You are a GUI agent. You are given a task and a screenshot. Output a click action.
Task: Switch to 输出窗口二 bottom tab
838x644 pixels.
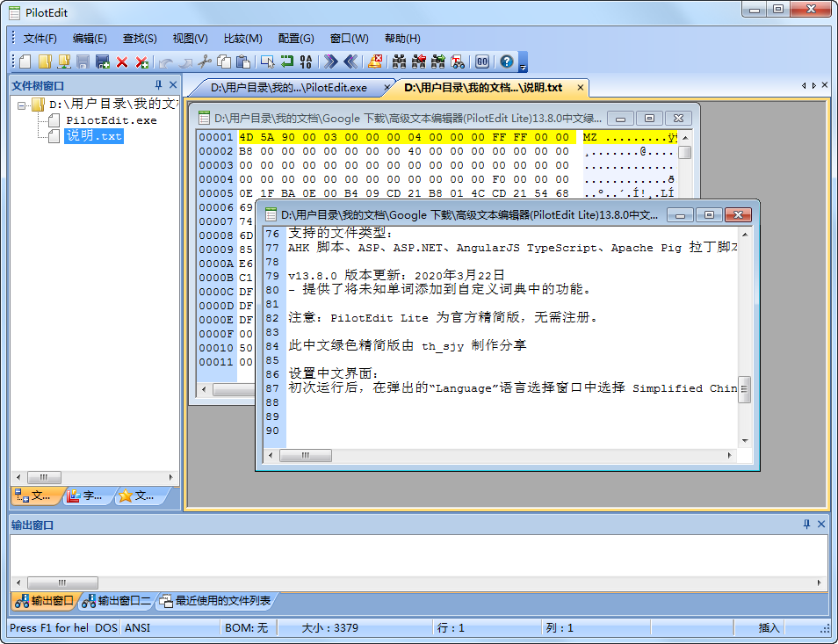point(117,601)
